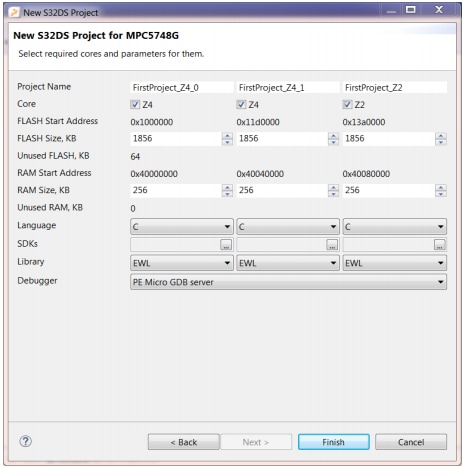Disable the Z2 core checkbox
The image size is (466, 470).
(347, 104)
